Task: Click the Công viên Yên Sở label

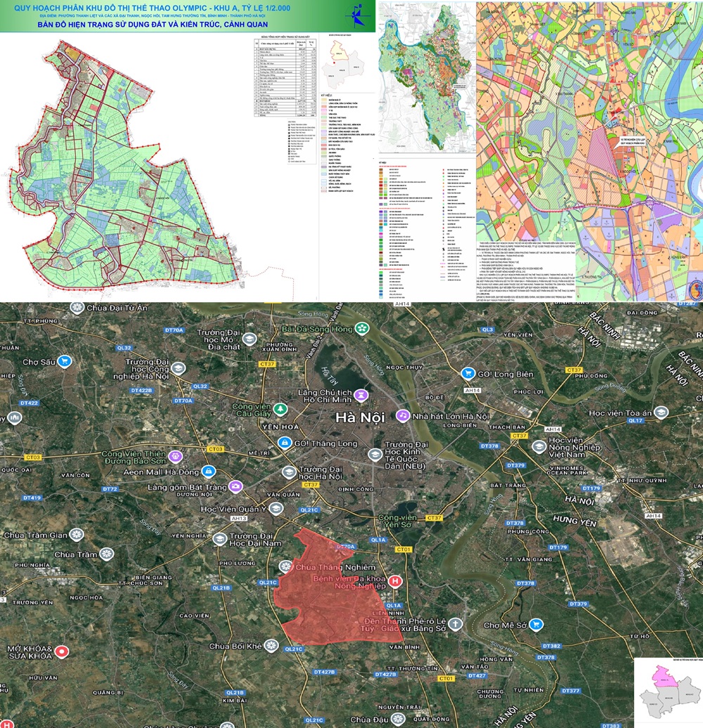Action: pyautogui.click(x=397, y=521)
